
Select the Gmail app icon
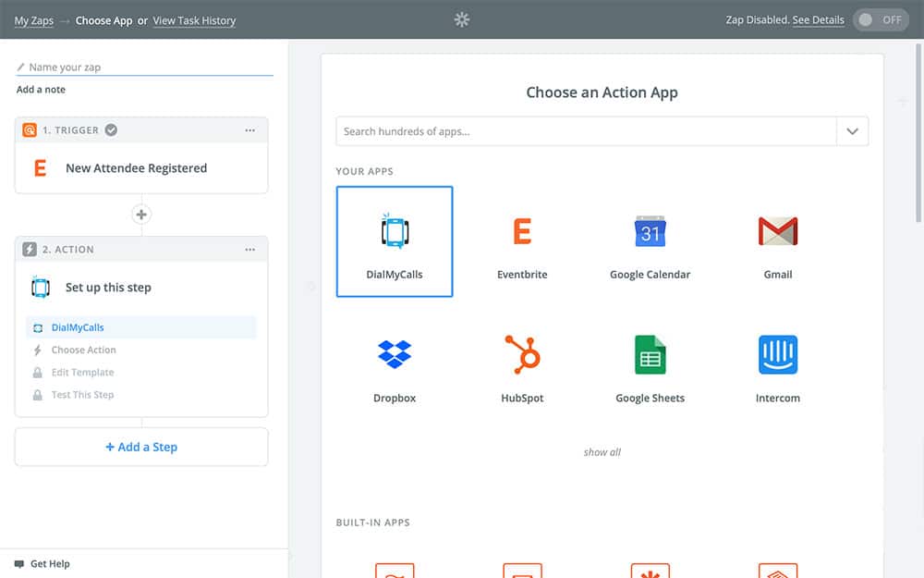click(x=777, y=232)
